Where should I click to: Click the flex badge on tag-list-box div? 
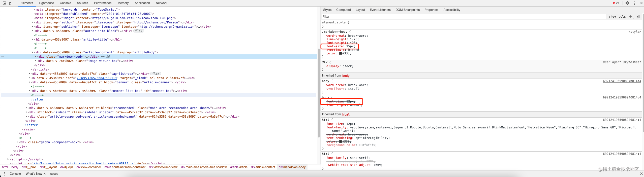[x=156, y=74]
